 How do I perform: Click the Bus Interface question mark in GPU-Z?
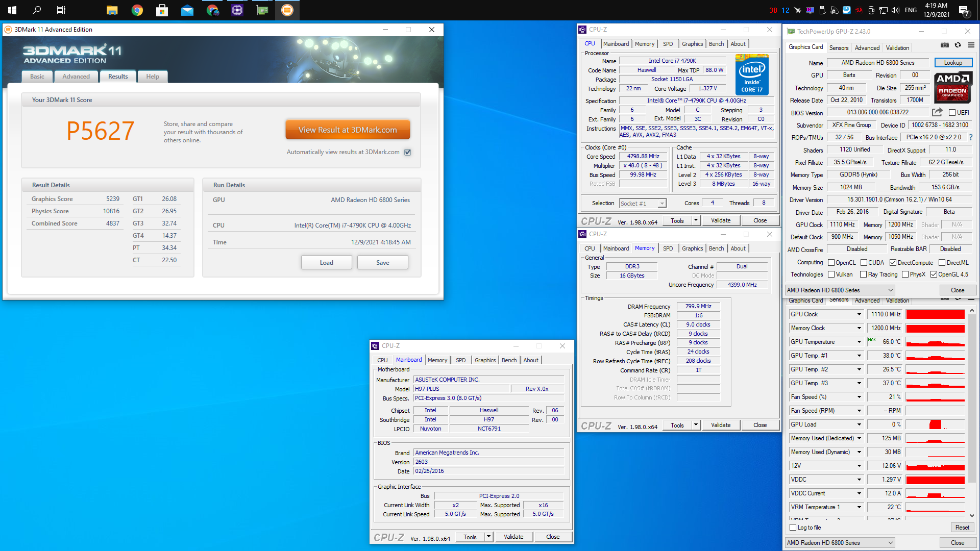(x=970, y=137)
